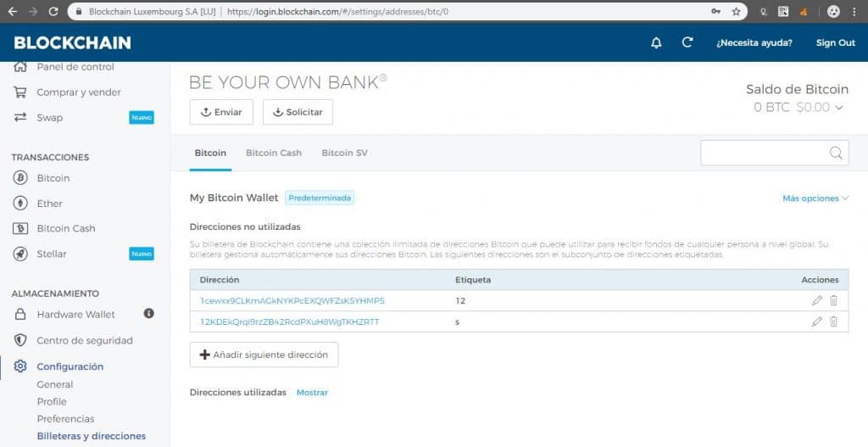Image resolution: width=868 pixels, height=447 pixels.
Task: Click the Comprar y vender cart icon
Action: point(20,92)
